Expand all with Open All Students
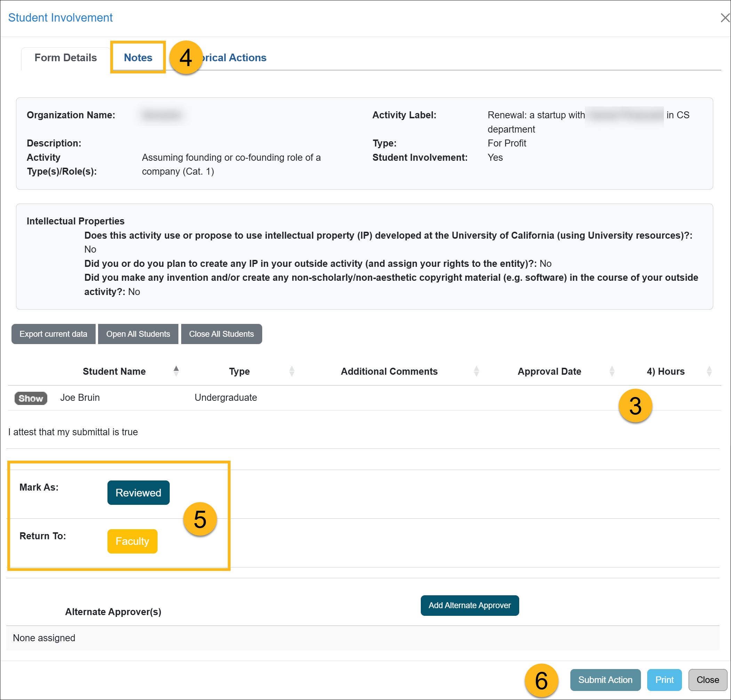The image size is (731, 700). (138, 334)
